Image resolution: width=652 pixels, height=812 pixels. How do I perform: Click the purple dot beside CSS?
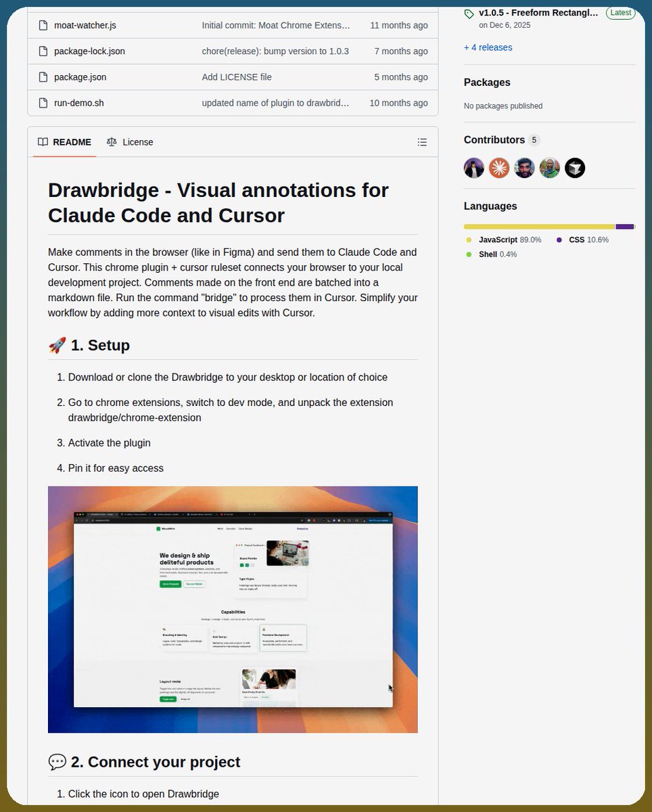pos(559,240)
